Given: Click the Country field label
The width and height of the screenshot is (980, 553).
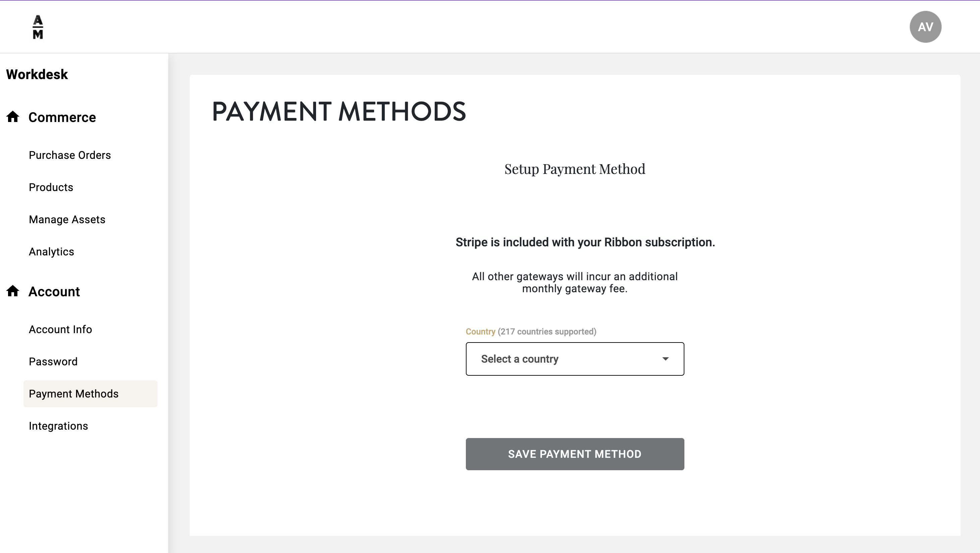Looking at the screenshot, I should (x=480, y=331).
